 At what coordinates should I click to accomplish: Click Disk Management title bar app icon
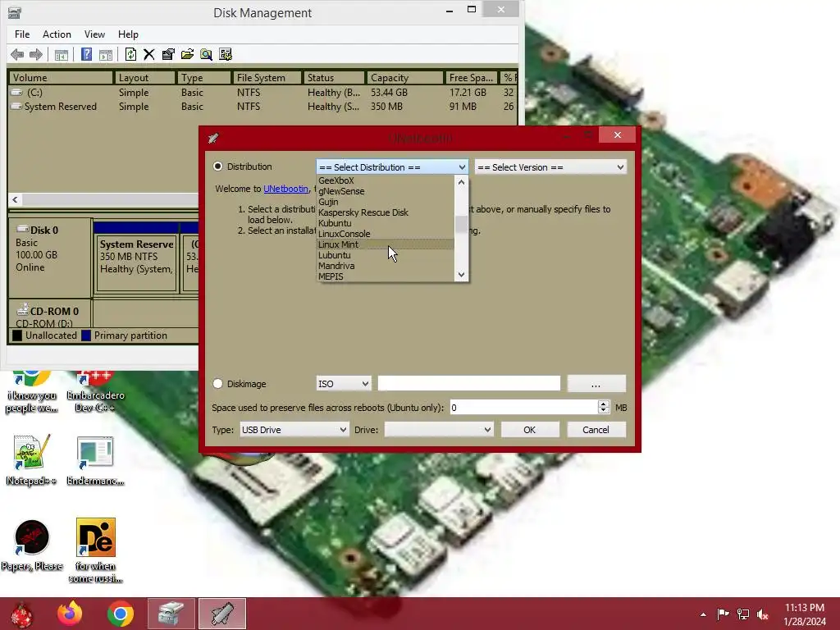[15, 12]
